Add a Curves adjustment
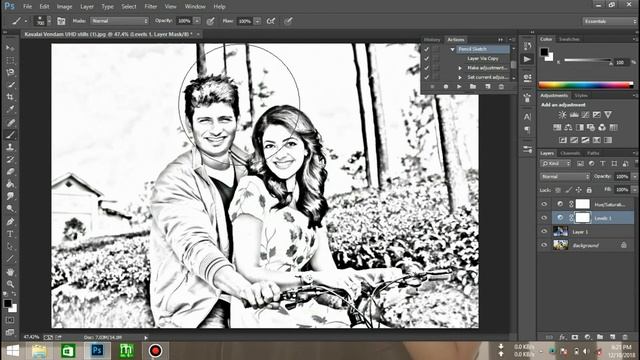Image resolution: width=640 pixels, height=360 pixels. (585, 115)
